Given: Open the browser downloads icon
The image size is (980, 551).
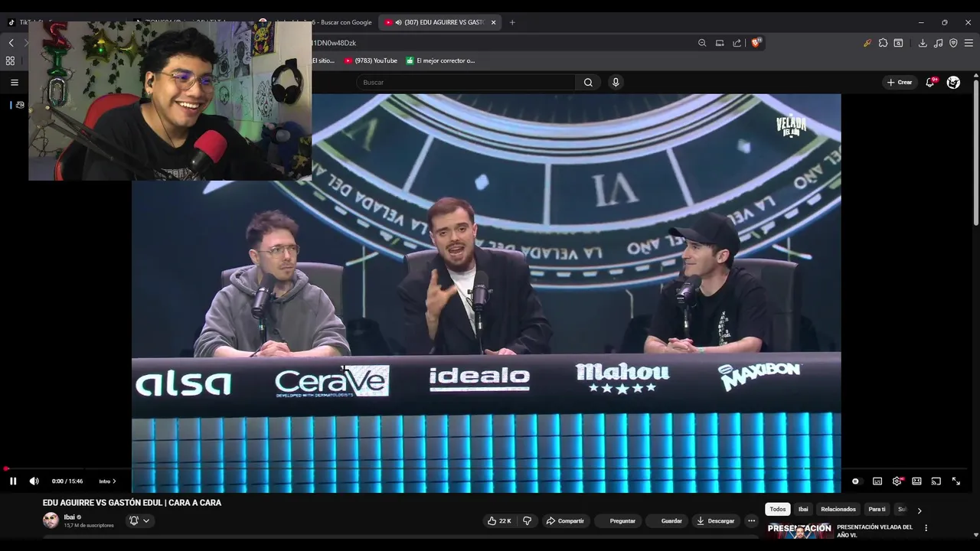Looking at the screenshot, I should pos(923,43).
